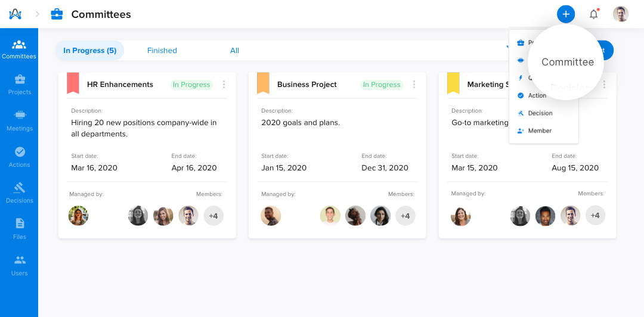Image resolution: width=644 pixels, height=317 pixels.
Task: Open the HR Enhancements committee title
Action: tap(120, 85)
